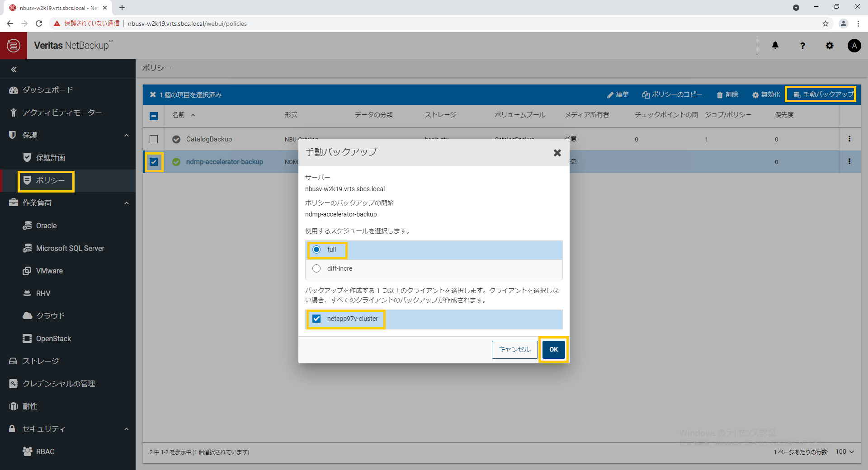Click OK in the dialog
868x470 pixels.
pos(553,349)
